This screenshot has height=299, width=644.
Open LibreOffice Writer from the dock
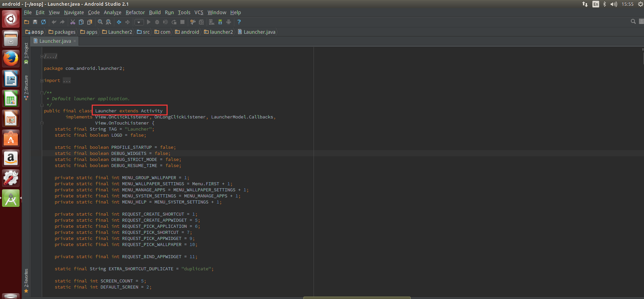11,79
